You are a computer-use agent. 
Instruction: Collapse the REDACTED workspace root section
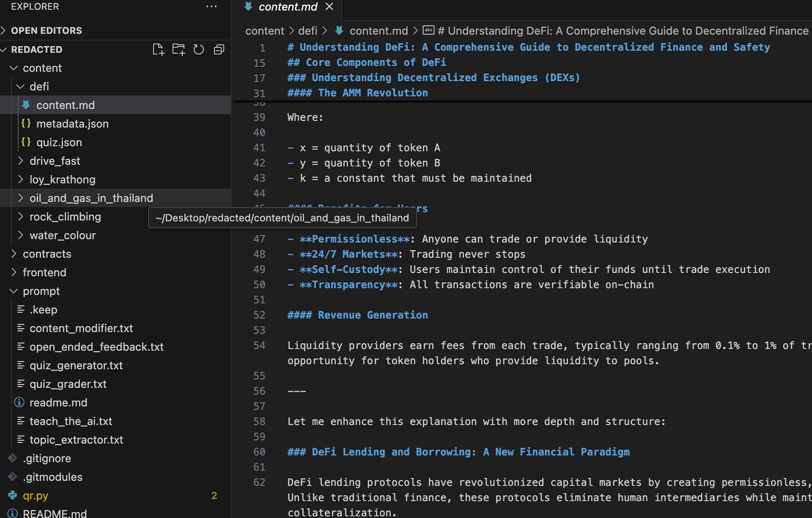pos(4,49)
